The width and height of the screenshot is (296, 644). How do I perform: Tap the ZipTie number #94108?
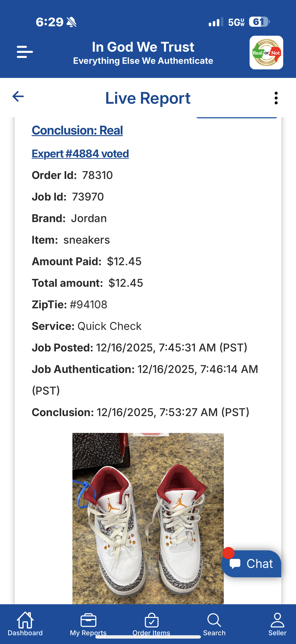89,304
